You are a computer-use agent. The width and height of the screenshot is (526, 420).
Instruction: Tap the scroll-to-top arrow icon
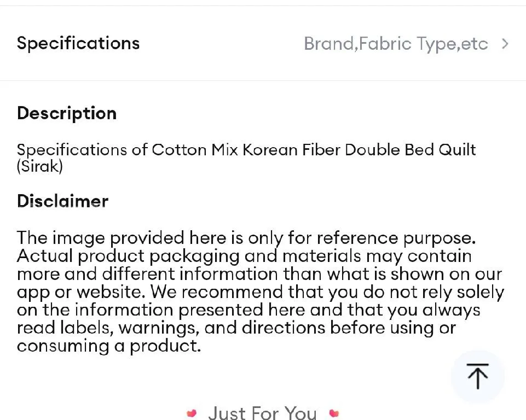tap(477, 376)
